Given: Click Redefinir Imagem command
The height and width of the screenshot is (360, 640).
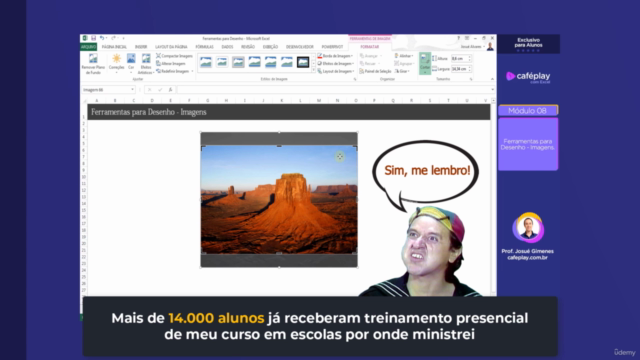Looking at the screenshot, I should tap(173, 71).
